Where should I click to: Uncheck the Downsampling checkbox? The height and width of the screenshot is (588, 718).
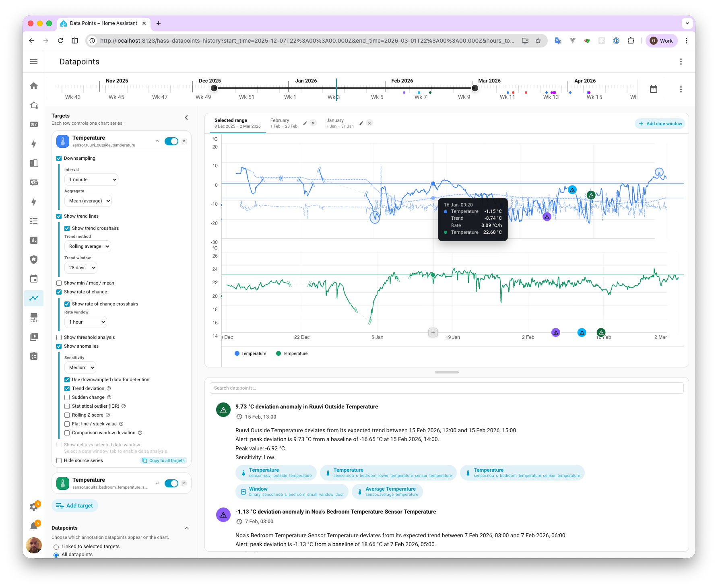coord(59,158)
